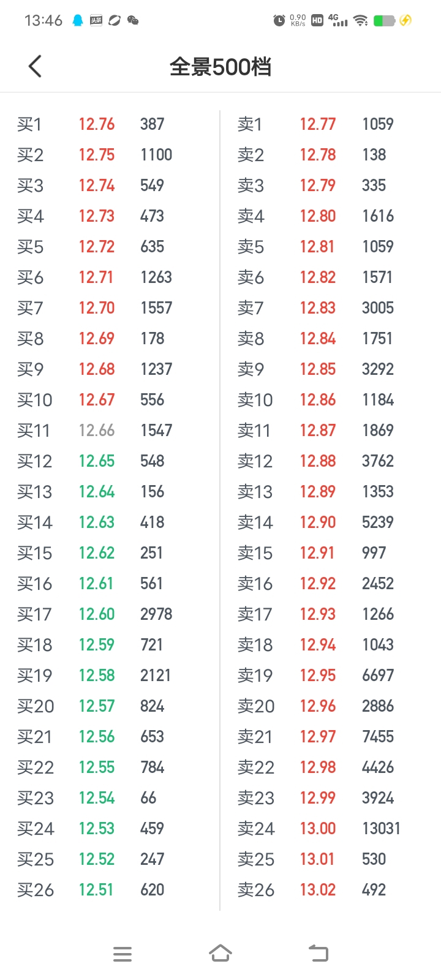Tap 卖21 price 12.97

[x=317, y=737]
